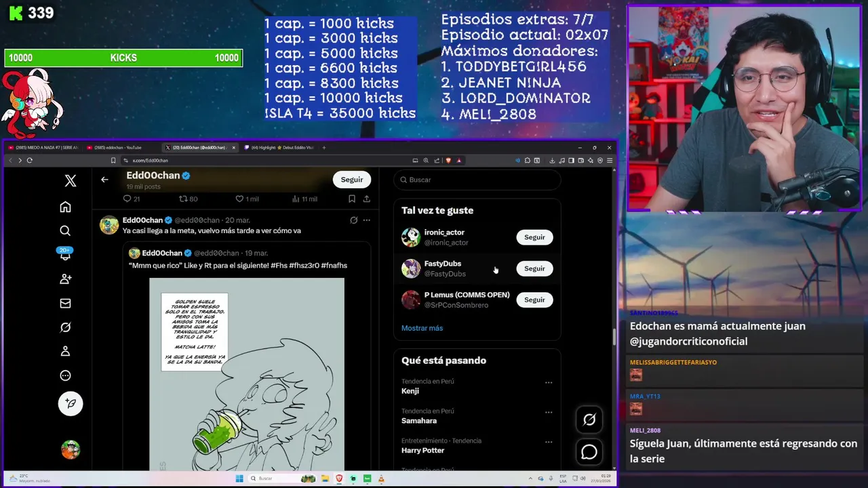
Task: Reload the page in browser
Action: (30, 161)
